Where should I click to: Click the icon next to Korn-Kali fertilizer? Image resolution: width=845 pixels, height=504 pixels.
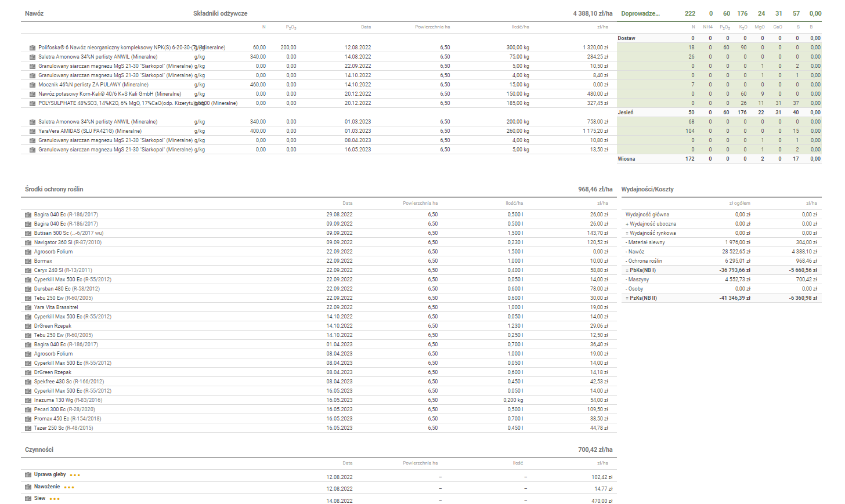point(32,94)
